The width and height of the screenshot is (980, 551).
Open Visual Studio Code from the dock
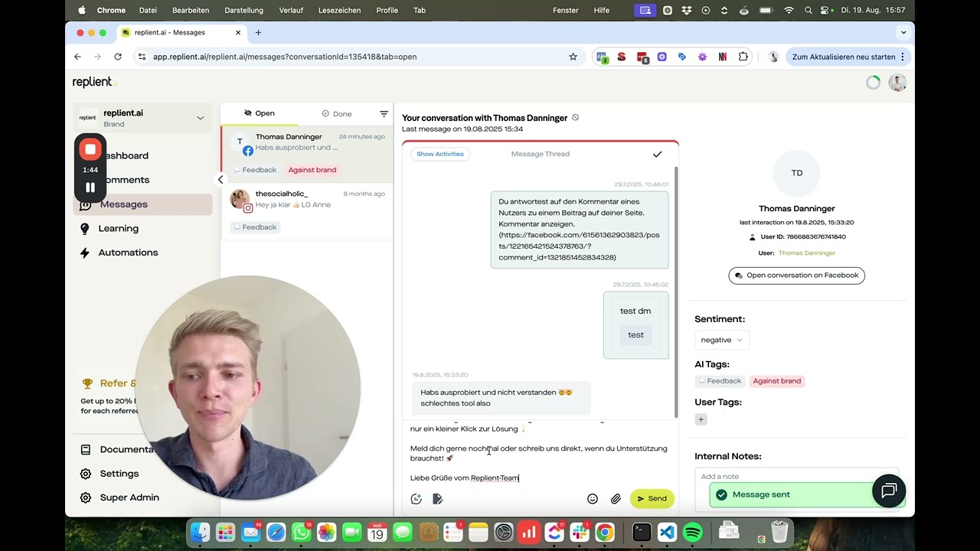click(667, 532)
